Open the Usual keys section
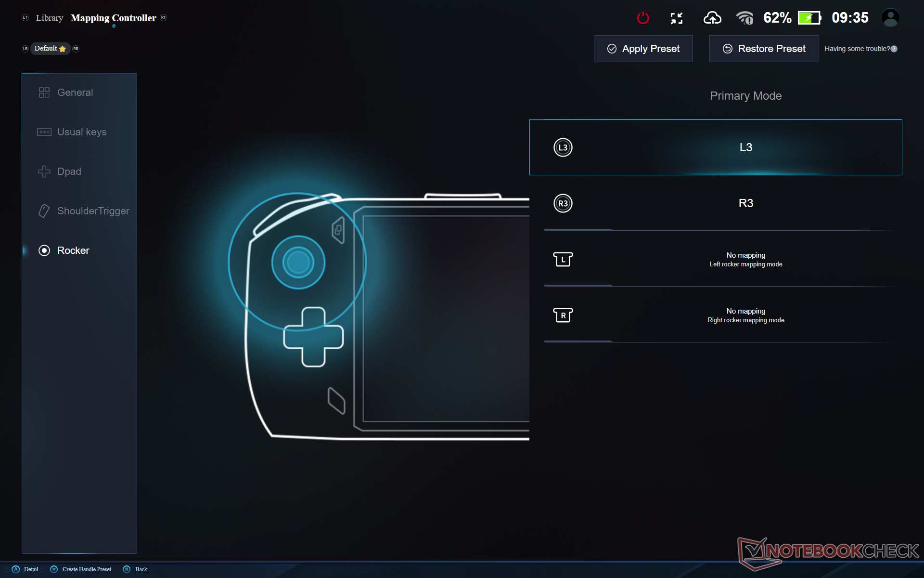924x578 pixels. pos(82,132)
